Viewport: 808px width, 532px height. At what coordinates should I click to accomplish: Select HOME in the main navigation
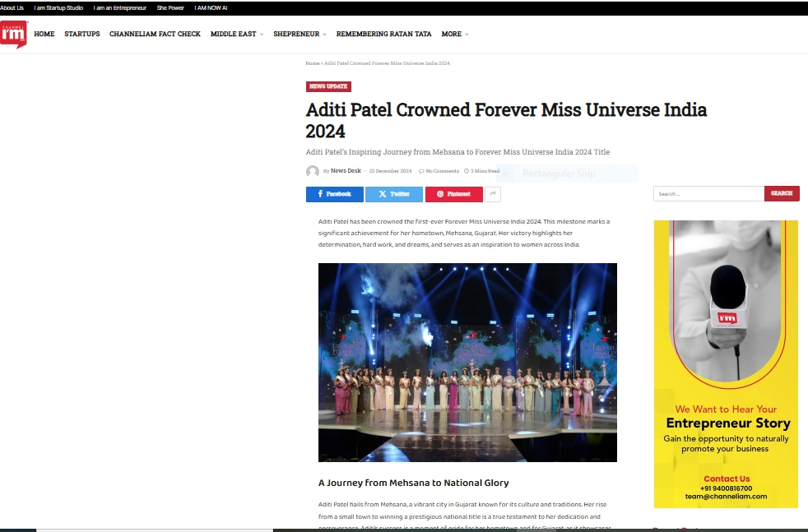(44, 34)
